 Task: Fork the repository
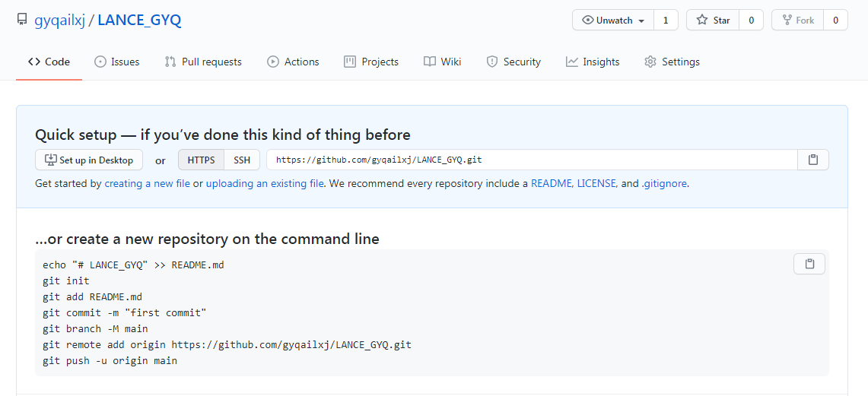[798, 21]
